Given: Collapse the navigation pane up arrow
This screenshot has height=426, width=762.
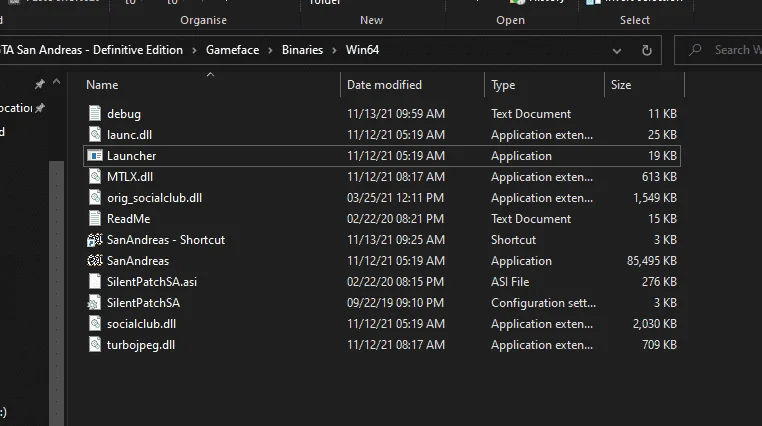Looking at the screenshot, I should point(56,82).
